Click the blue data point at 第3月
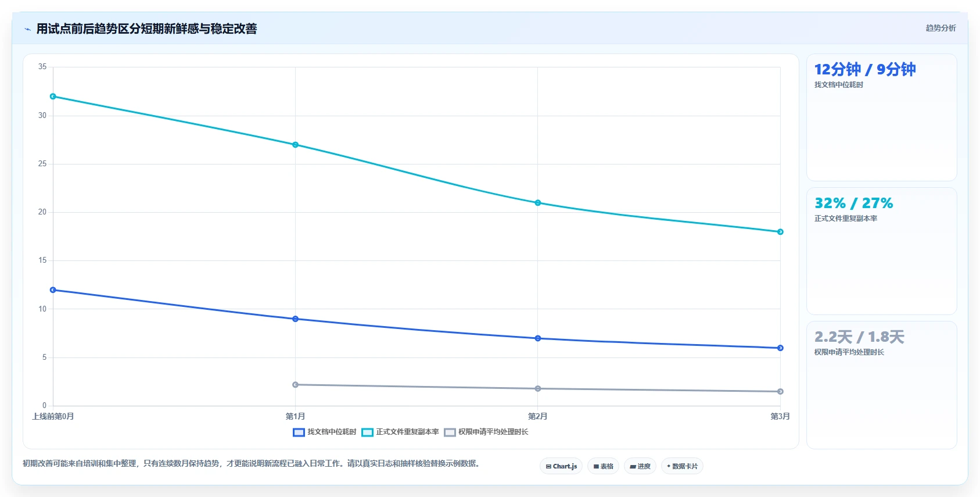980x497 pixels. (780, 348)
